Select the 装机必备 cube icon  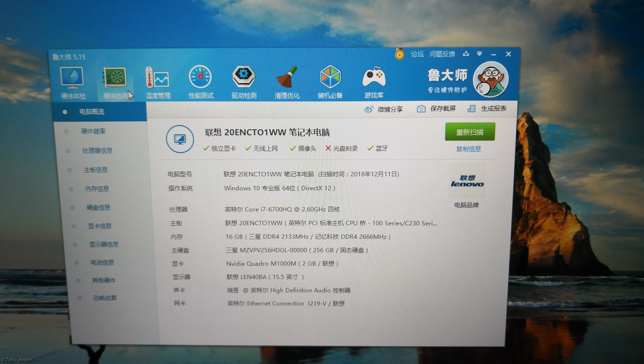330,77
